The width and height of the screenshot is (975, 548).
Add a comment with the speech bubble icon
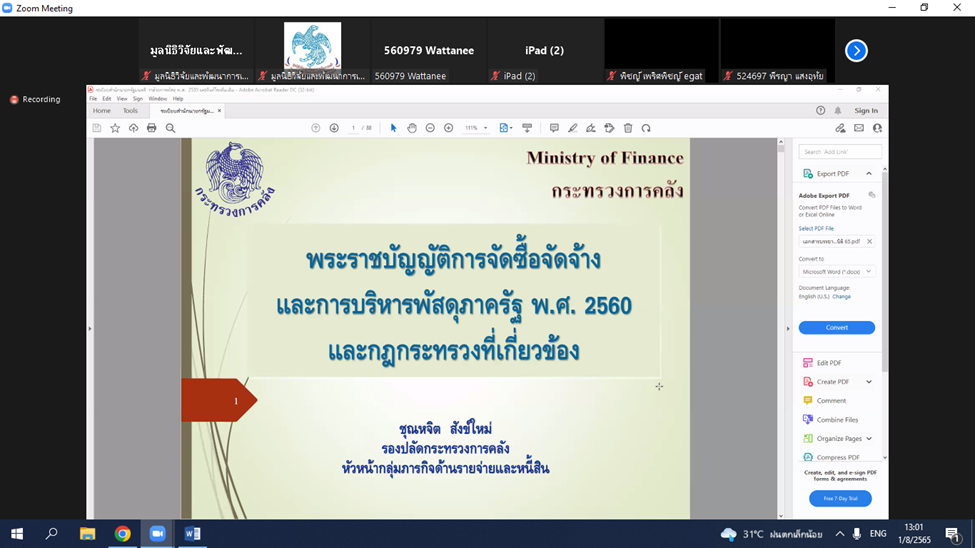[x=554, y=128]
